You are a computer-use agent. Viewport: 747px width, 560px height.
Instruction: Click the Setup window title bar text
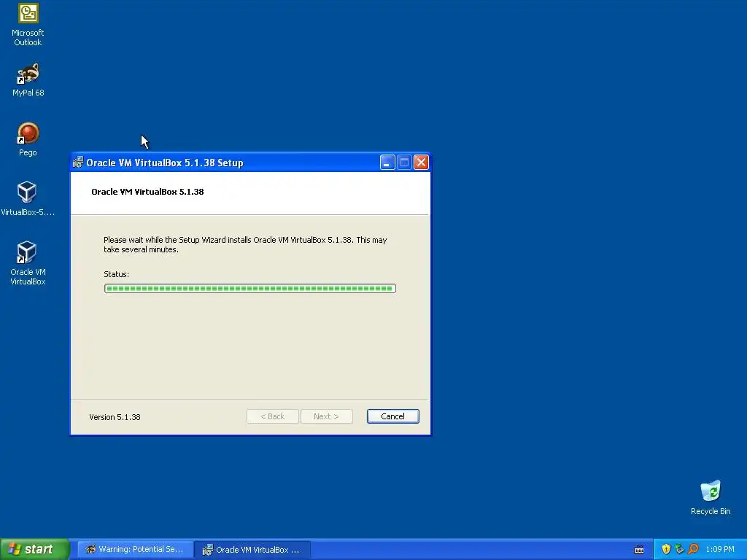(165, 163)
